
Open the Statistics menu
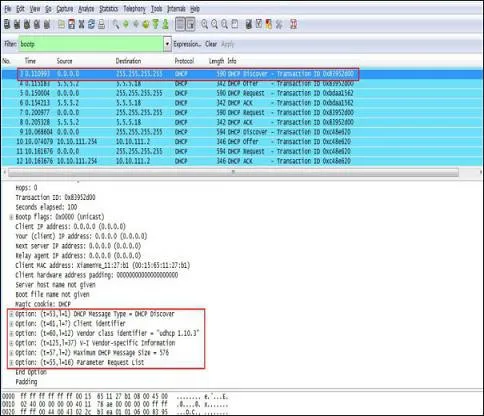(x=109, y=9)
